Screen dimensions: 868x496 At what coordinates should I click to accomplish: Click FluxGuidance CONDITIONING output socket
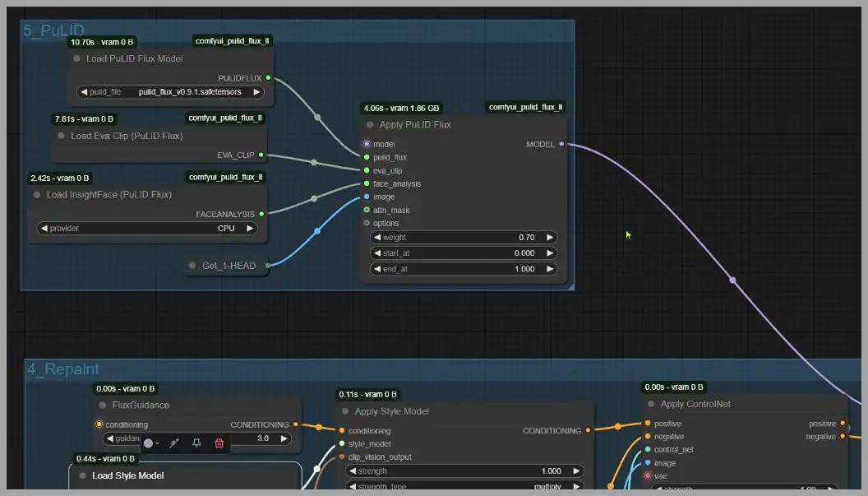(296, 424)
